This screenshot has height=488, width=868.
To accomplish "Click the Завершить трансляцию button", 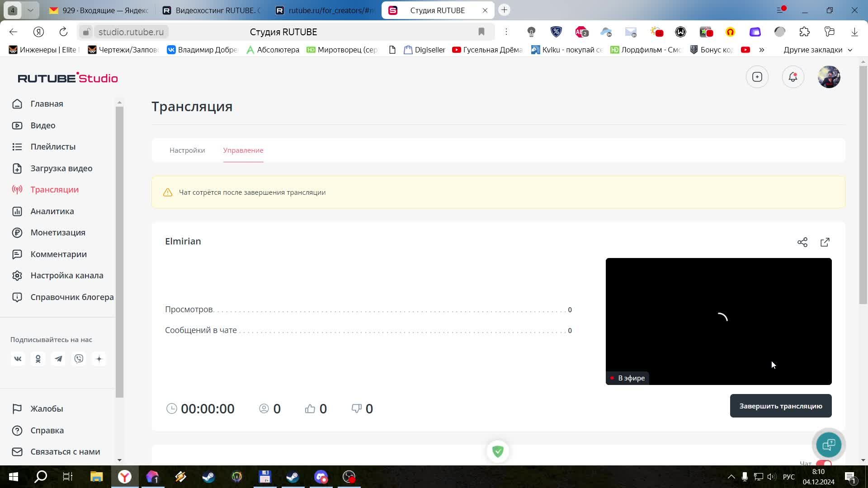I will 781,406.
